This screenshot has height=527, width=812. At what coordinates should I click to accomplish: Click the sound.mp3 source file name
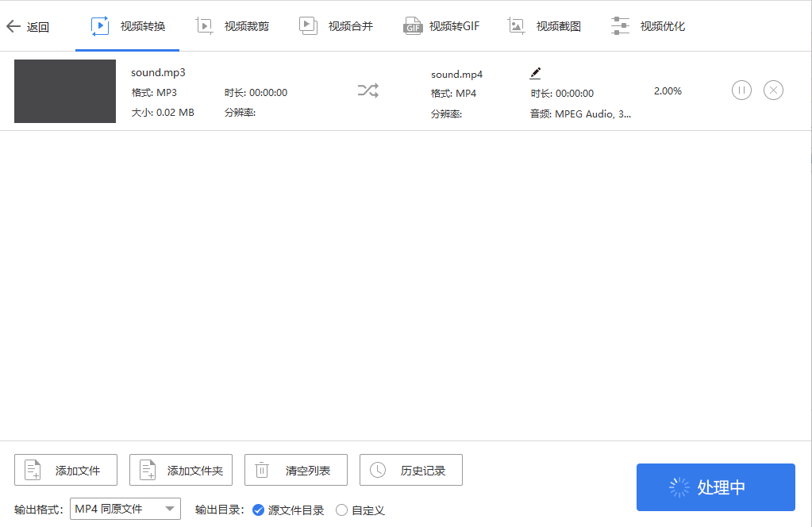[158, 72]
